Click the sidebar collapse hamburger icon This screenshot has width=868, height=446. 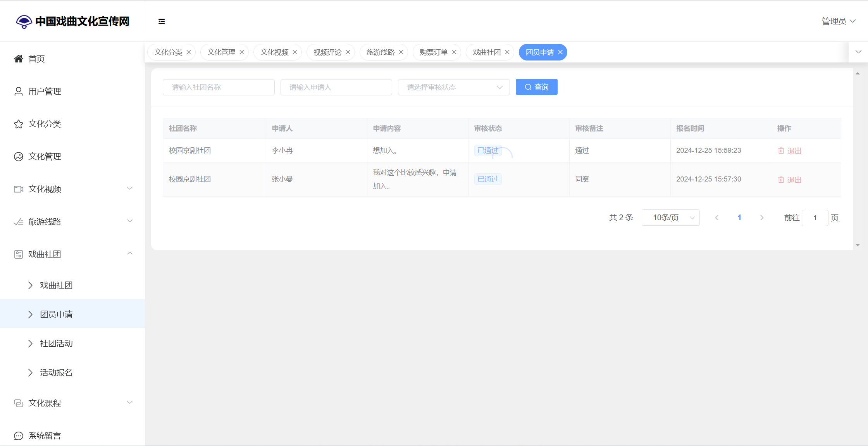tap(162, 21)
